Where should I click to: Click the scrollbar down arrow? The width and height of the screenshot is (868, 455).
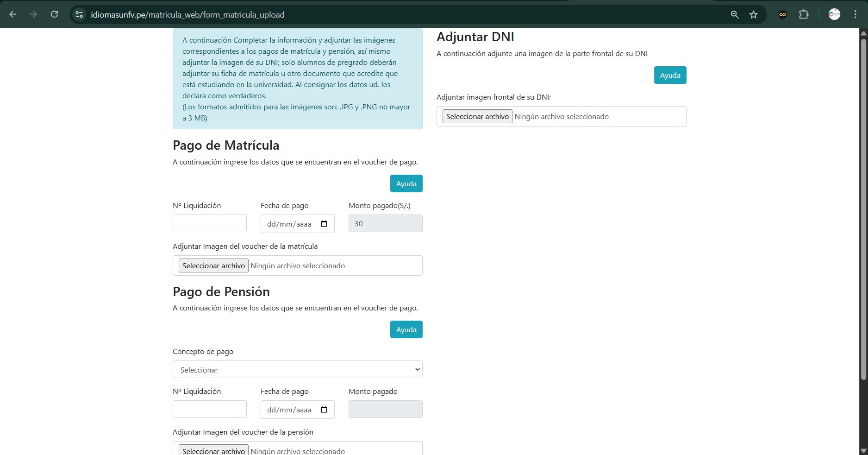(x=864, y=449)
